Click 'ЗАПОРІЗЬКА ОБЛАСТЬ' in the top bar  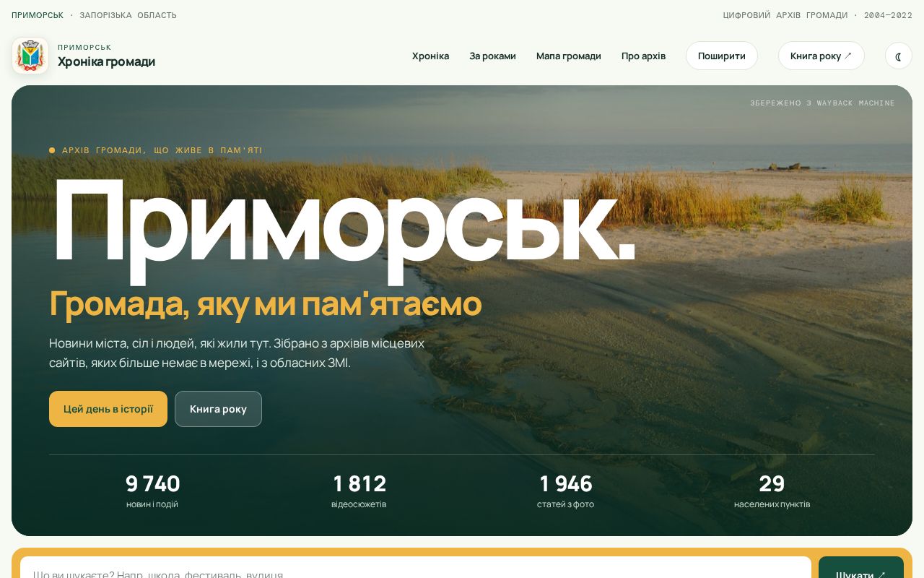click(128, 15)
